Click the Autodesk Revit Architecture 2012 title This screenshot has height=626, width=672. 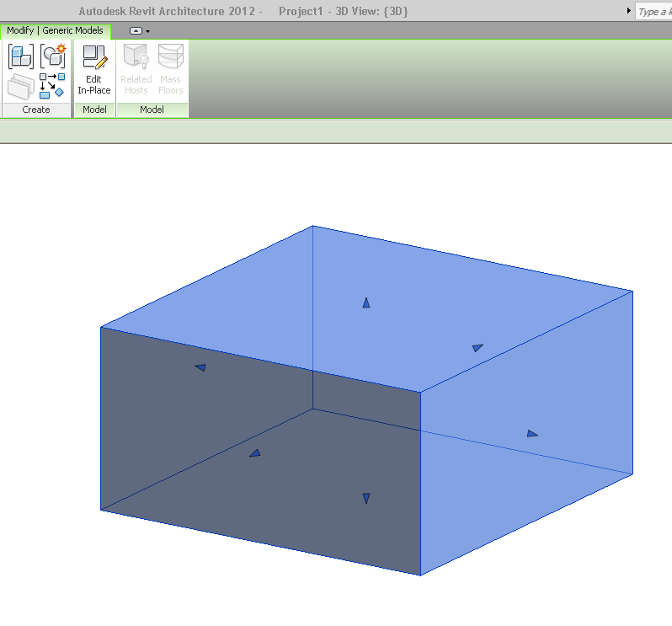(167, 11)
